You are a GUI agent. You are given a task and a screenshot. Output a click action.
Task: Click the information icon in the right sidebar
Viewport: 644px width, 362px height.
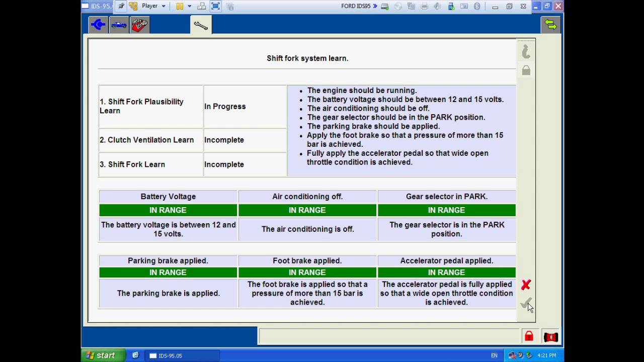(x=526, y=51)
